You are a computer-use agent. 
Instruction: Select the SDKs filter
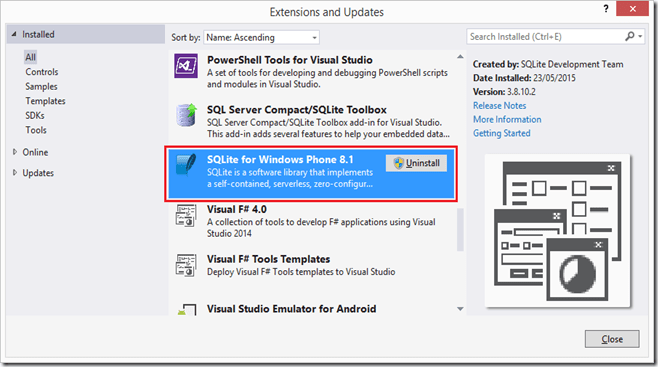(x=35, y=115)
